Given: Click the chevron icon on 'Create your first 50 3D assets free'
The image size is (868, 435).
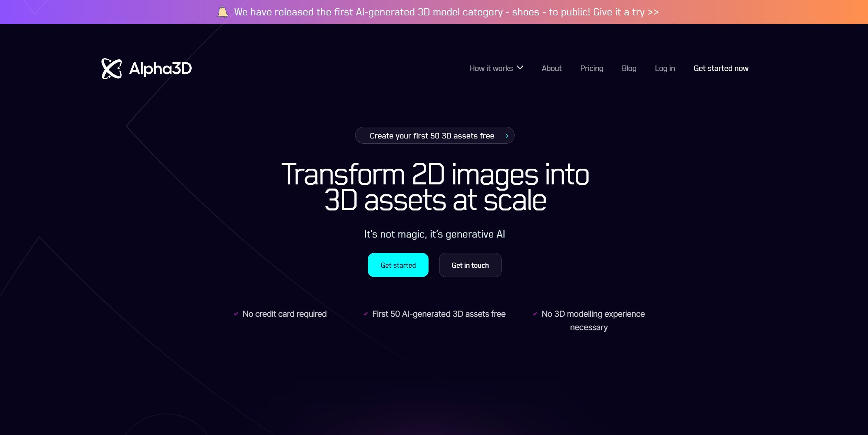Looking at the screenshot, I should tap(506, 135).
